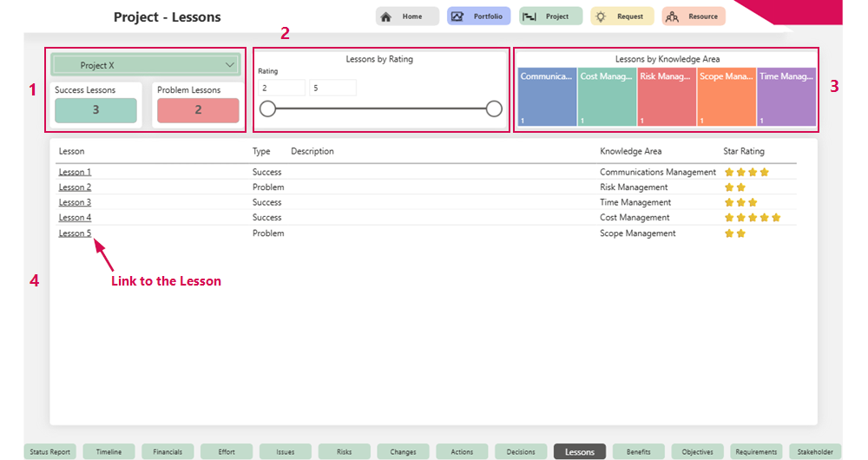Select the Risk Management treemap tile
The image size is (868, 460).
(666, 97)
